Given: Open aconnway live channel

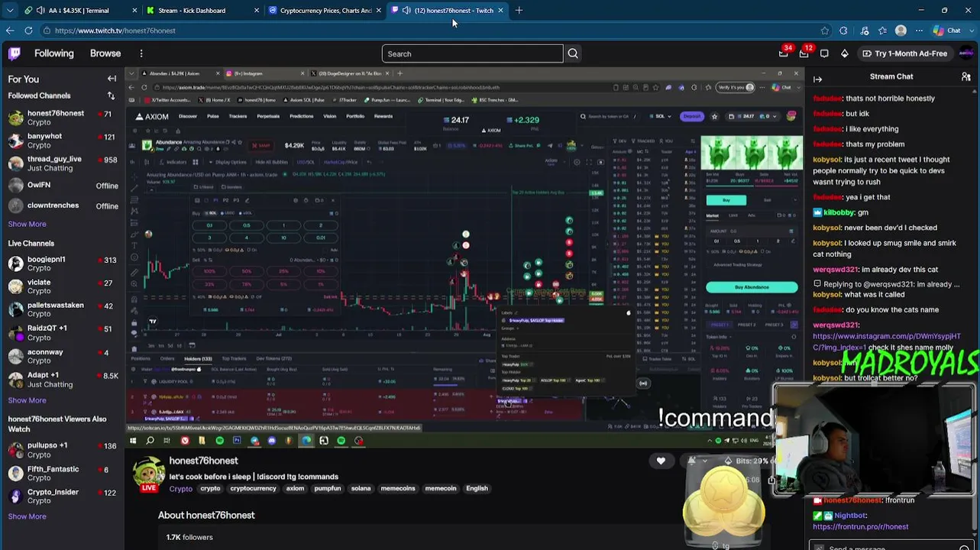Looking at the screenshot, I should coord(63,356).
